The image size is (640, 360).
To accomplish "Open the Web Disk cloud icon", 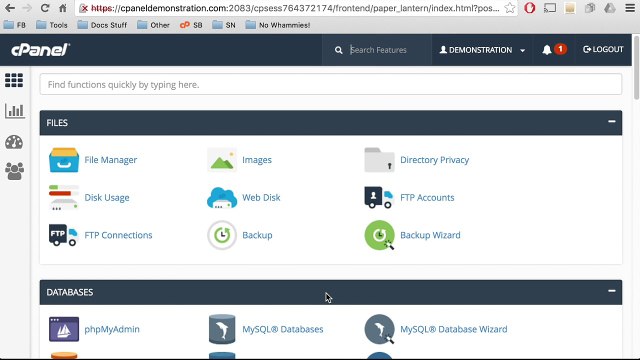I will tap(222, 198).
